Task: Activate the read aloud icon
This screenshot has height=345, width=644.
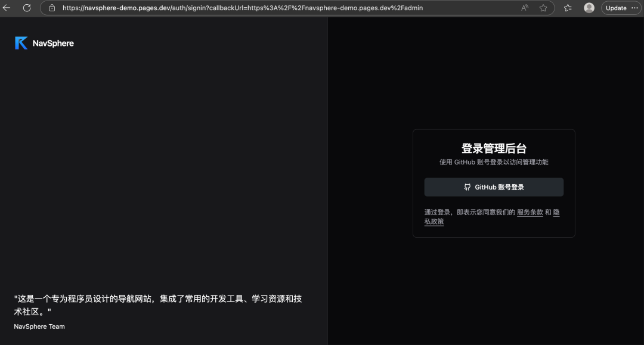Action: (x=525, y=8)
